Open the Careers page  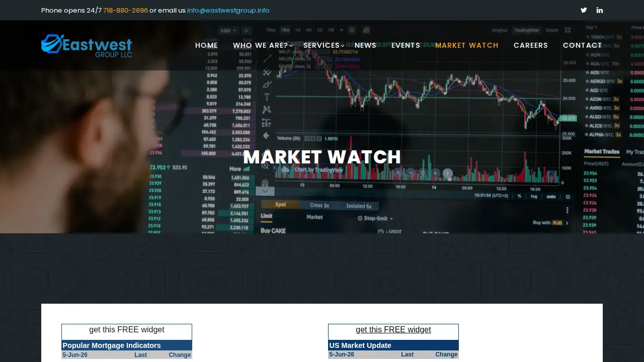click(531, 45)
